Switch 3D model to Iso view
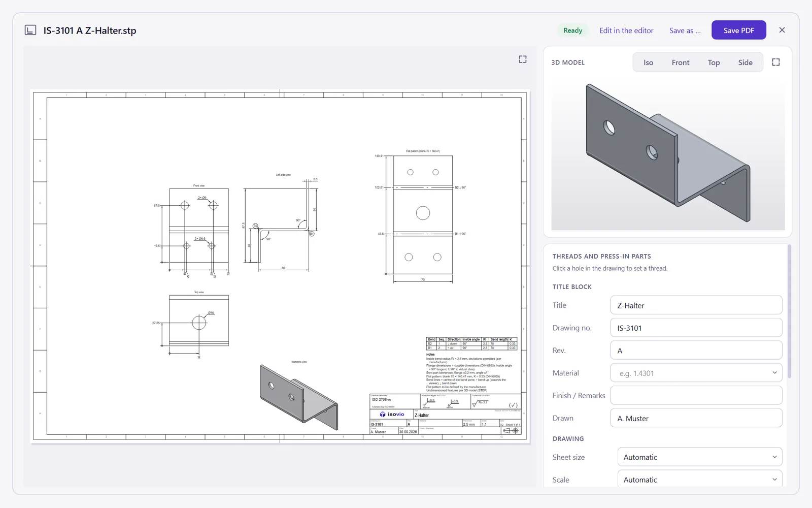Viewport: 812px width, 508px height. tap(648, 62)
